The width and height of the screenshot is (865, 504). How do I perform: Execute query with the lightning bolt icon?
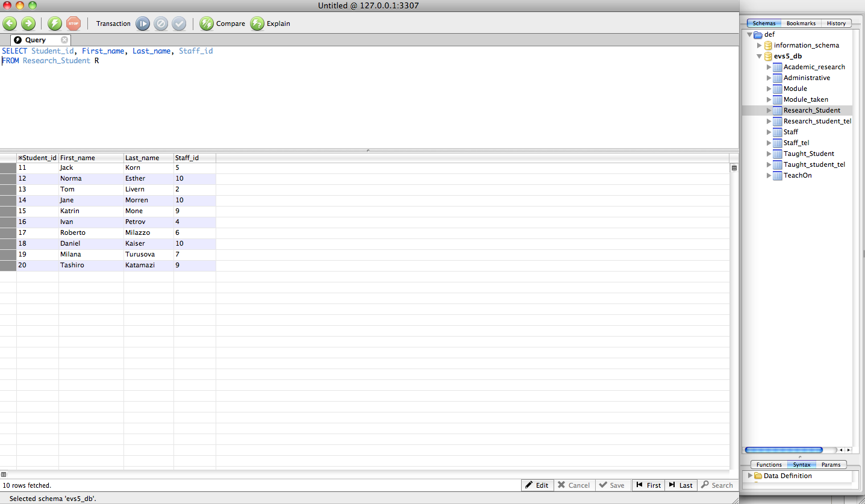pyautogui.click(x=55, y=23)
